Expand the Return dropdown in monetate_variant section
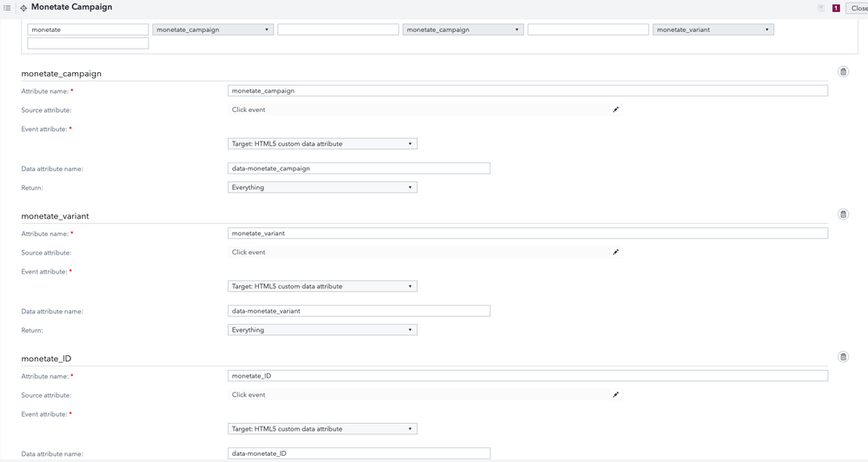The height and width of the screenshot is (462, 868). [x=322, y=330]
